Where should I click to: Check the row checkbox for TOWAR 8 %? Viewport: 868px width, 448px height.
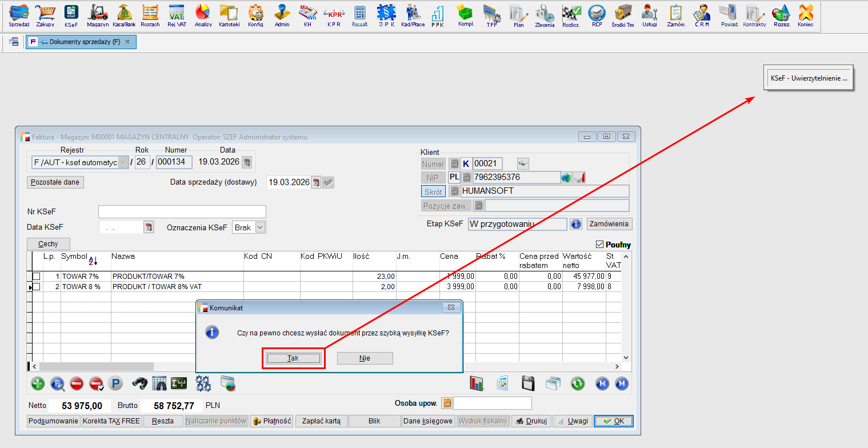coord(37,287)
